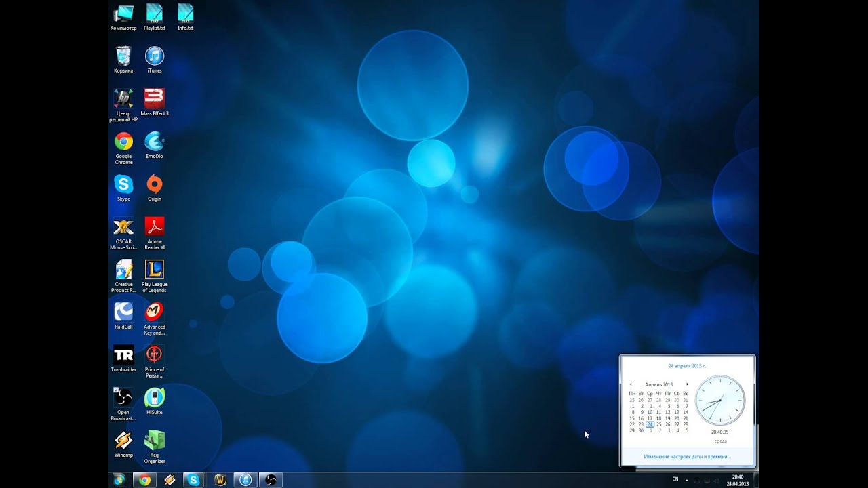Go to previous month in calendar
Viewport: 868px width, 488px height.
tap(631, 384)
